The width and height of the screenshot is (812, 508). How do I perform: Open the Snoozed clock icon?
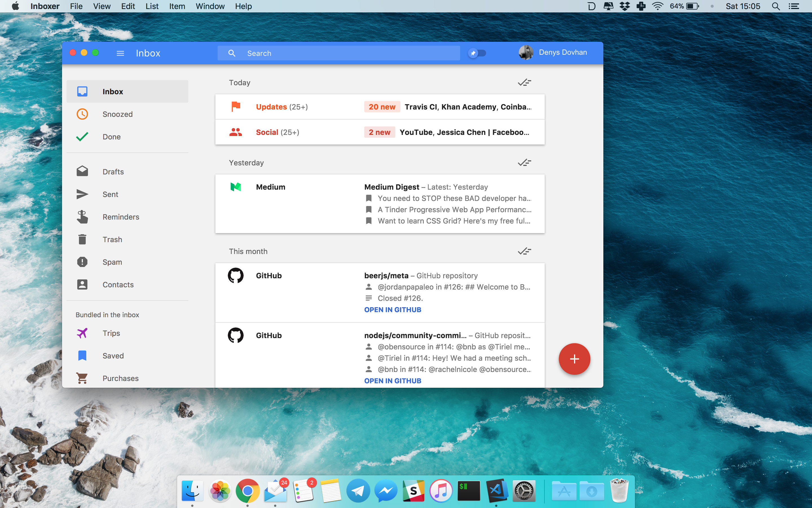pos(82,114)
